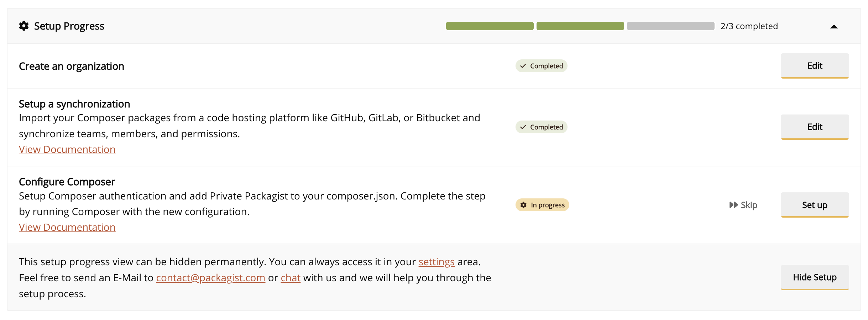The image size is (868, 320).
Task: Click the Setup Progress gear icon
Action: 24,26
